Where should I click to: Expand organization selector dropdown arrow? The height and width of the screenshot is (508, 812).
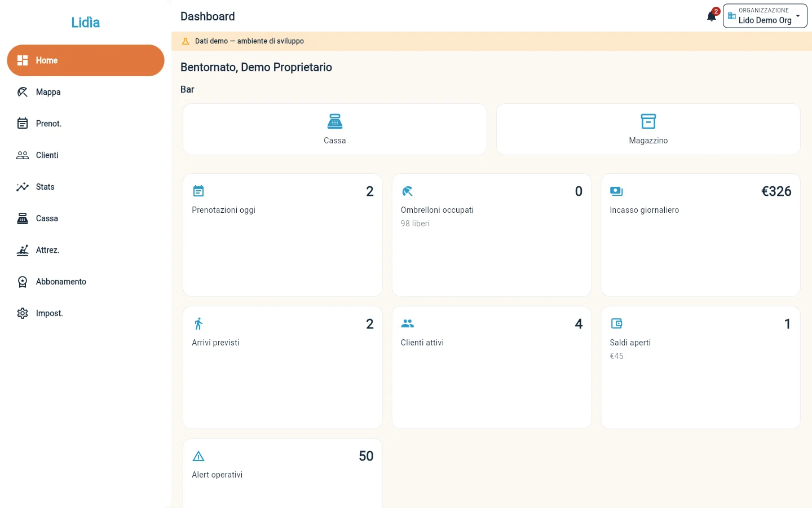[798, 16]
